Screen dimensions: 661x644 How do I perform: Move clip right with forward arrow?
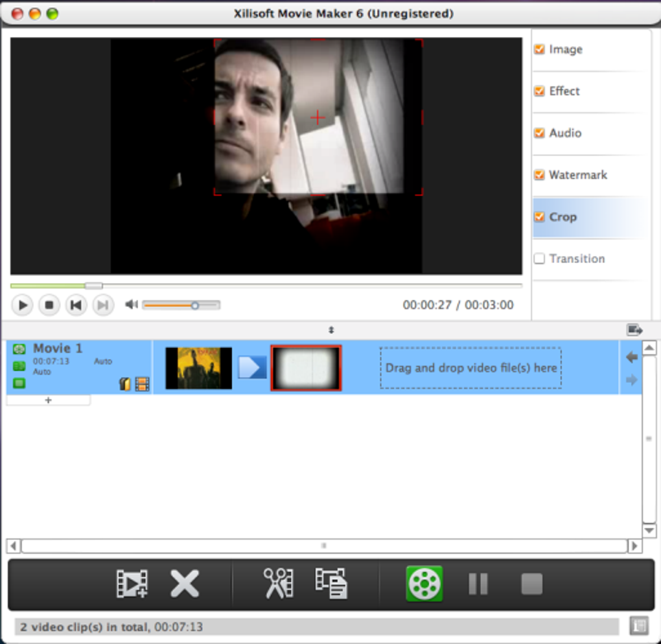[x=631, y=380]
